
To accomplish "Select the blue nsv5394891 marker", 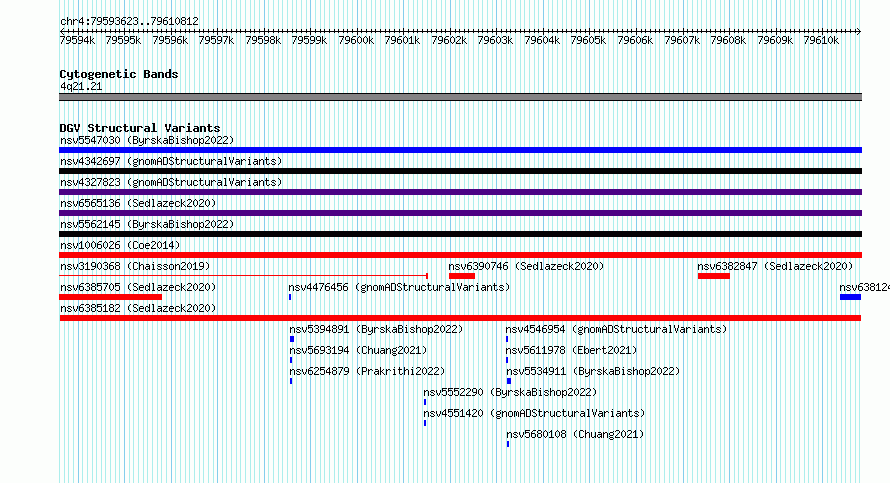I will [292, 339].
